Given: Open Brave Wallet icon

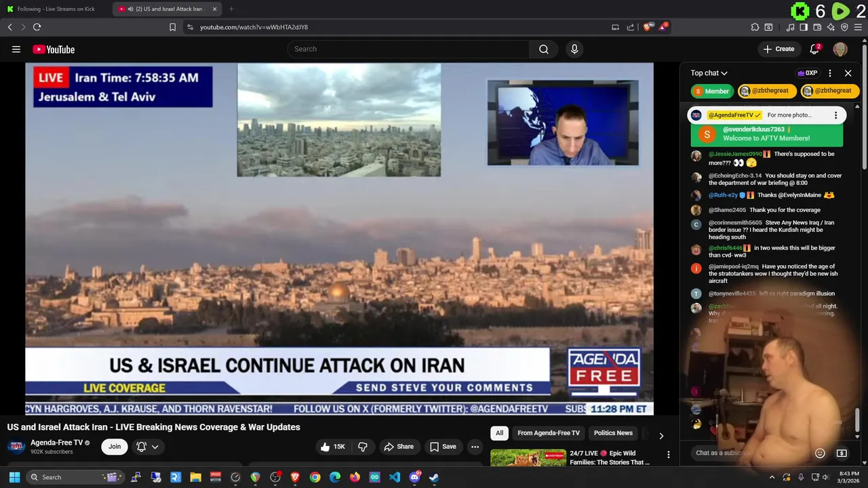Looking at the screenshot, I should point(817,27).
